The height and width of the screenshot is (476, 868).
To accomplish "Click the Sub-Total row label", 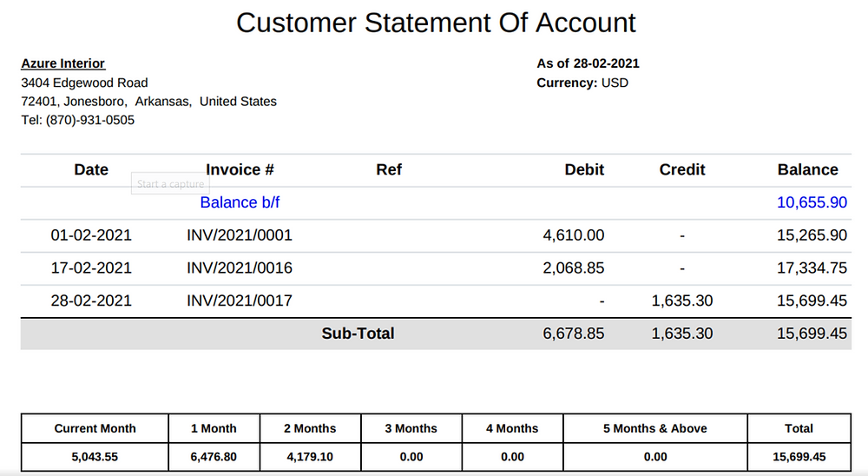I will (x=358, y=334).
